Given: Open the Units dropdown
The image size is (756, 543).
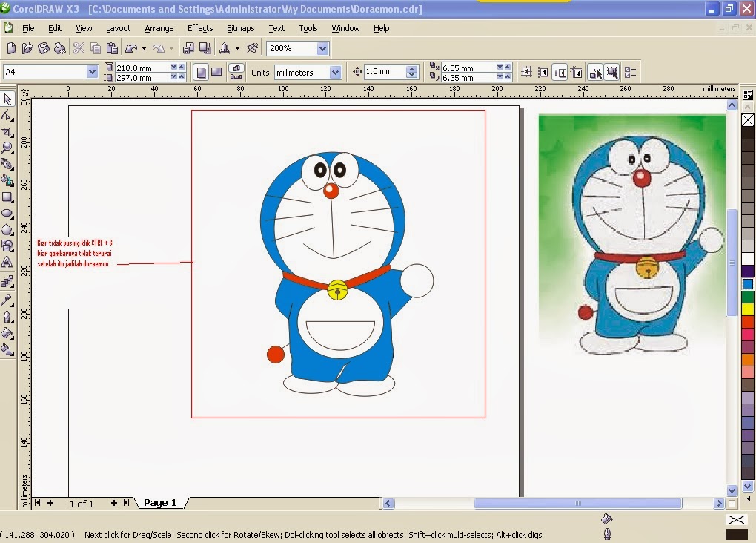Looking at the screenshot, I should point(335,73).
